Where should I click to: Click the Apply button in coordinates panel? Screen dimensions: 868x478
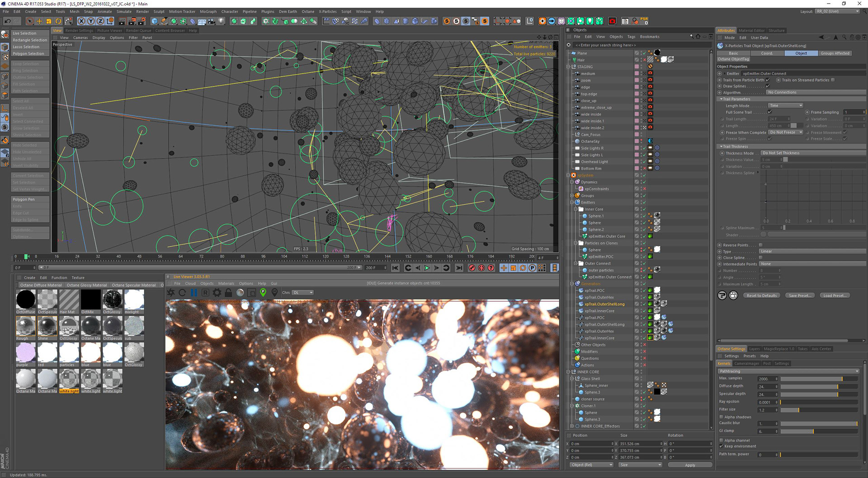pyautogui.click(x=690, y=465)
